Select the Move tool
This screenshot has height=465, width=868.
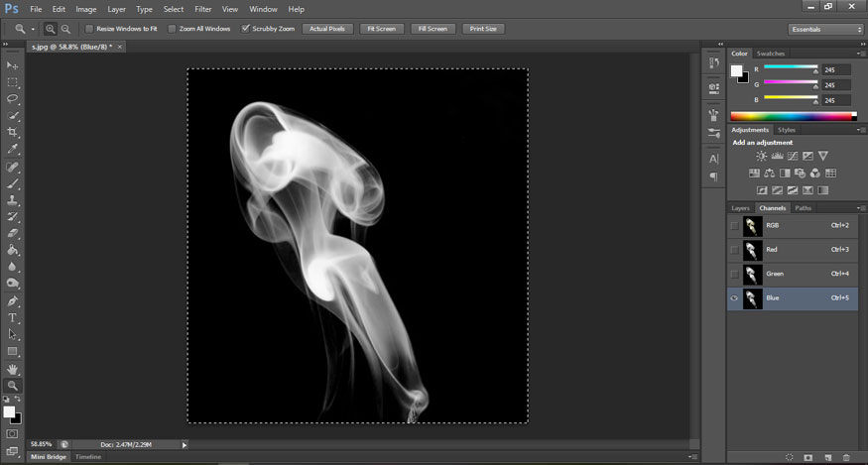(12, 65)
